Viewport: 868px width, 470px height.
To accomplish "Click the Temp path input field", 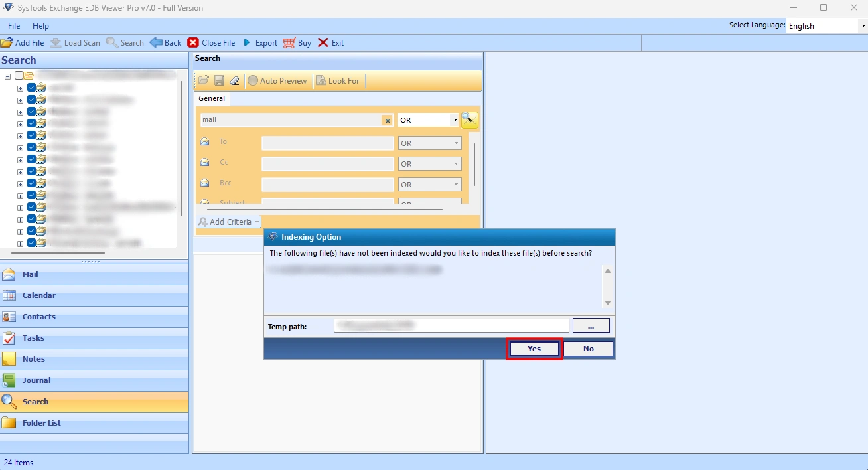I will [452, 325].
